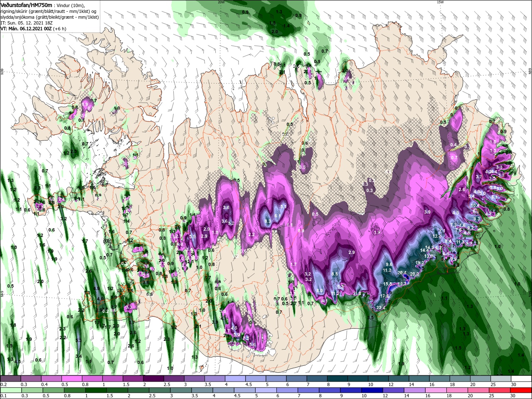
Task: Click the dark teal 8 swatch in upper legend row
Action: 337,379
